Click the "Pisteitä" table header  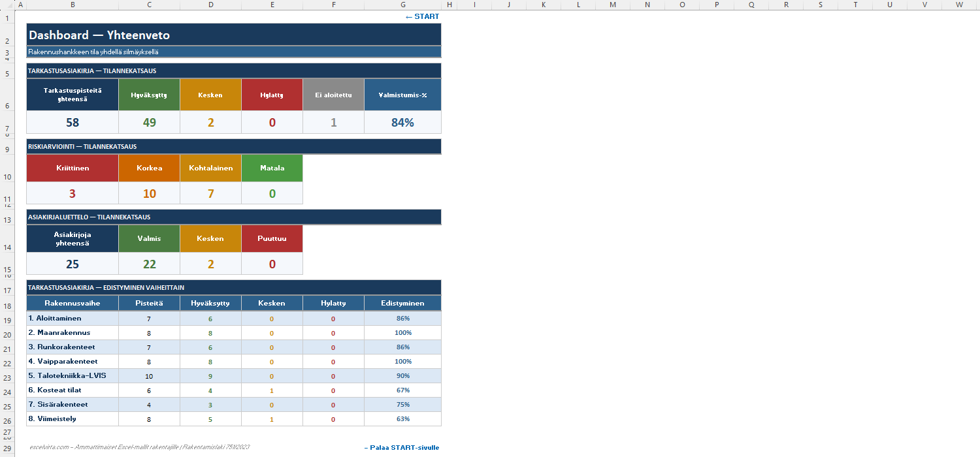[x=150, y=303]
